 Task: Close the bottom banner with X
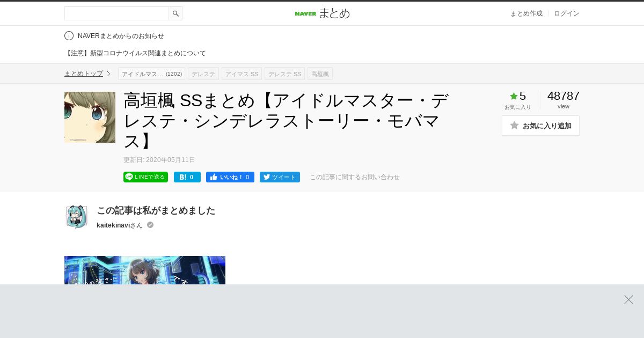(x=628, y=299)
